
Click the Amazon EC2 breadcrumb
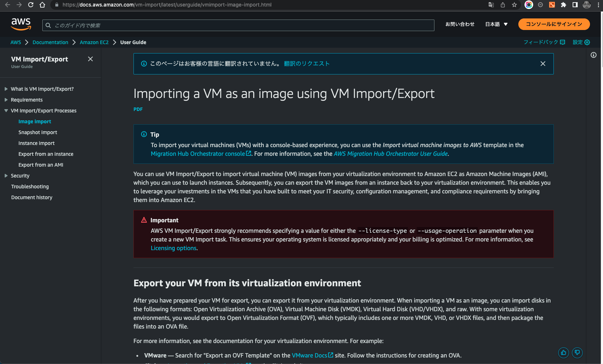point(94,42)
